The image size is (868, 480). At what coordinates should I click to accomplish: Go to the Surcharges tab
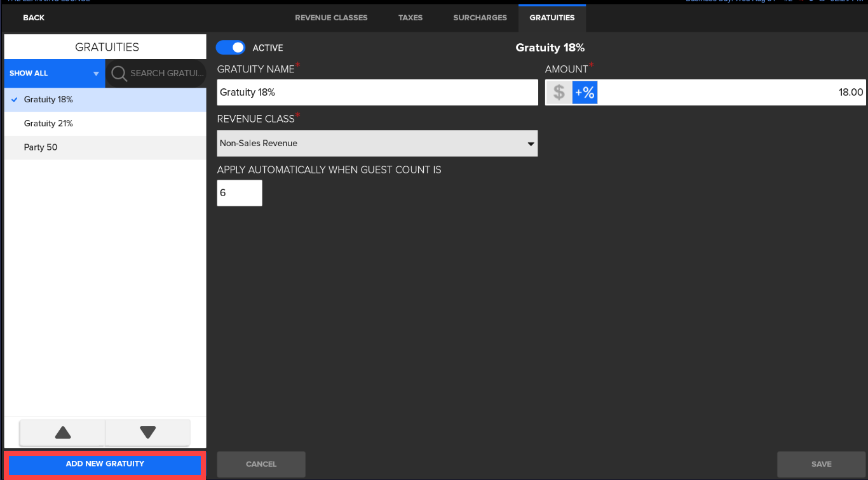click(480, 18)
